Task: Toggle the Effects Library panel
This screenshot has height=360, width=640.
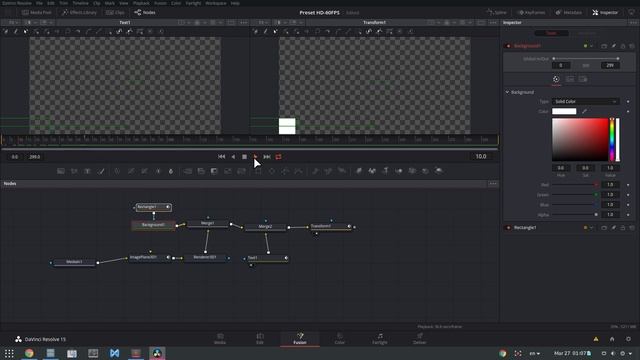Action: 79,13
